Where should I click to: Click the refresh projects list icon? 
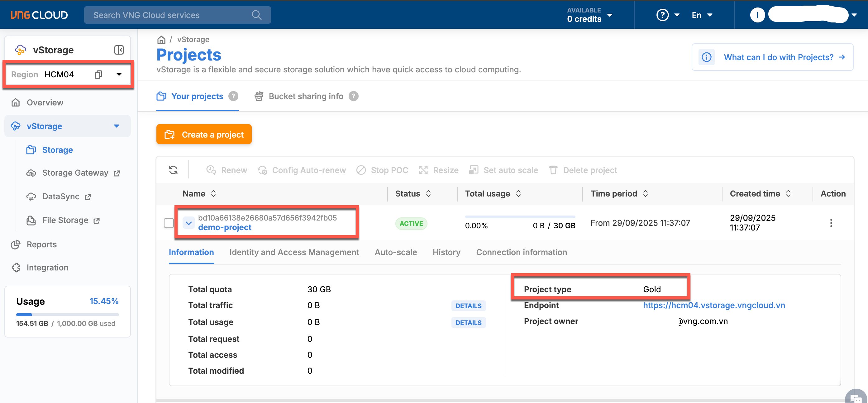[173, 170]
